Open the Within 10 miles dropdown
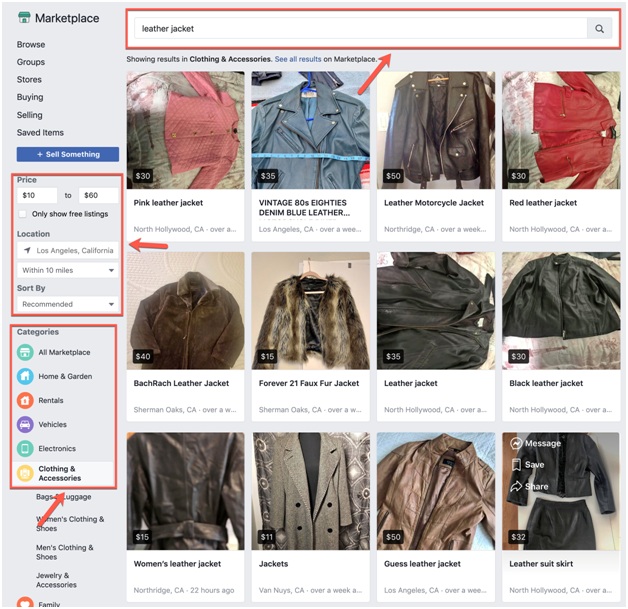This screenshot has width=628, height=609. point(68,270)
